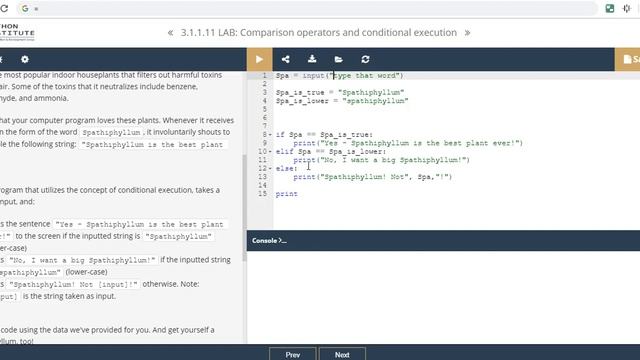Open the browser extensions puzzle icon
640x360 pixels.
click(x=627, y=8)
